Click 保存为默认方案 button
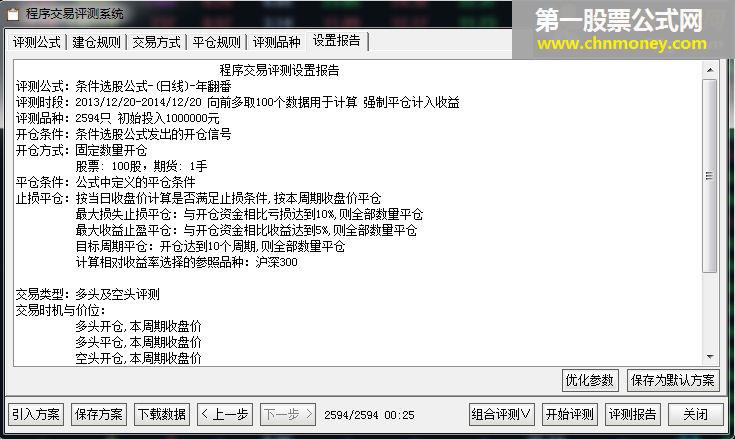The height and width of the screenshot is (439, 735). click(x=673, y=380)
